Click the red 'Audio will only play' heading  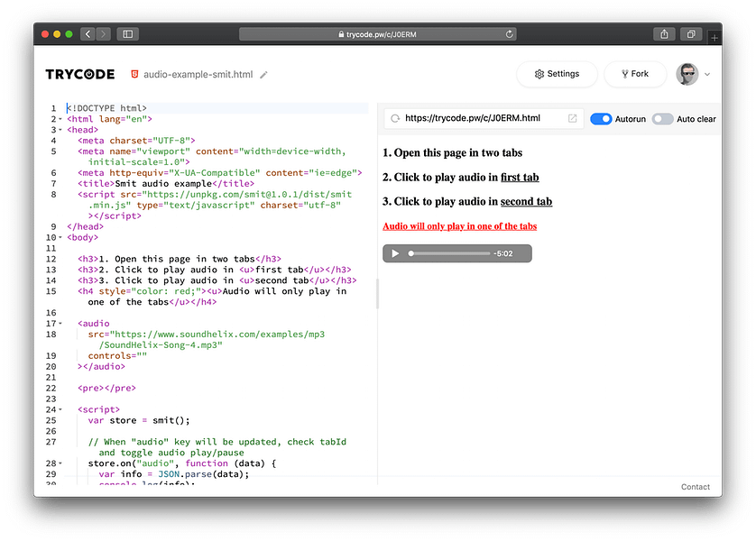click(x=459, y=226)
